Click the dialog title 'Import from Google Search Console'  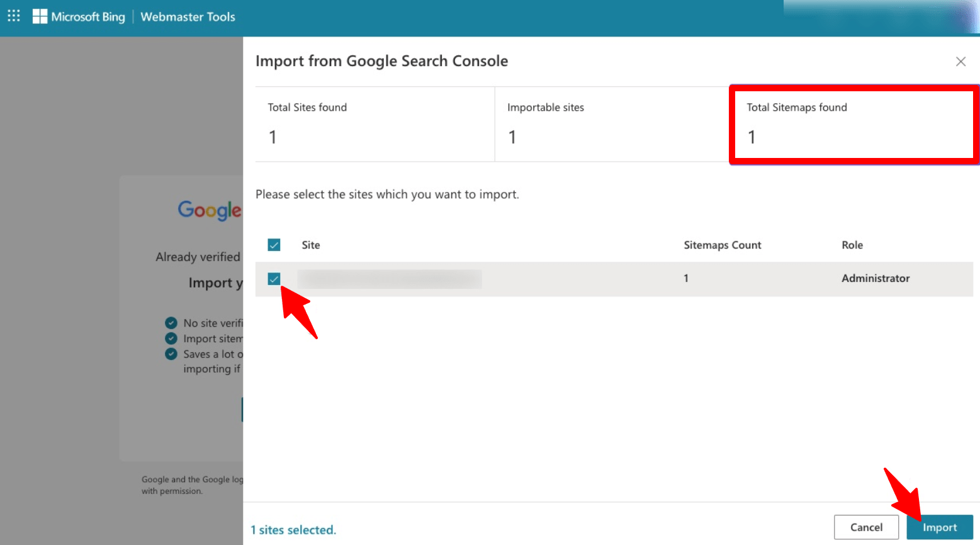[381, 61]
